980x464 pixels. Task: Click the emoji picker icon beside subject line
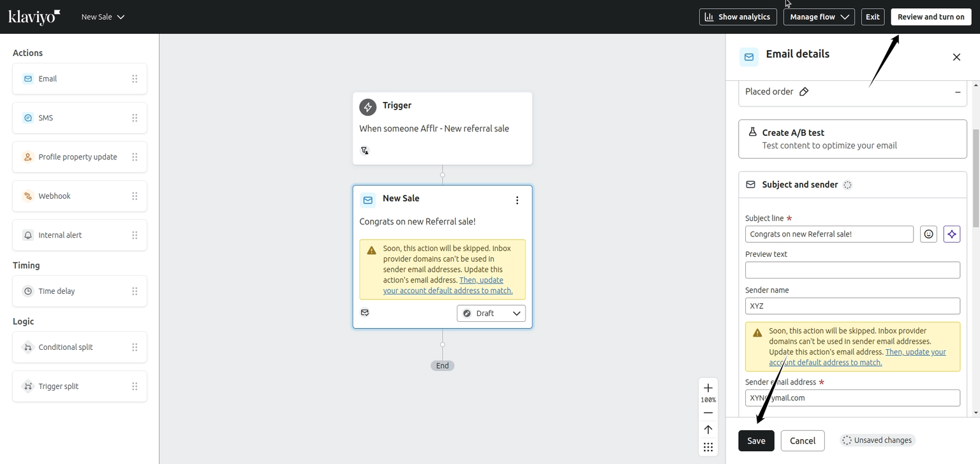coord(928,234)
